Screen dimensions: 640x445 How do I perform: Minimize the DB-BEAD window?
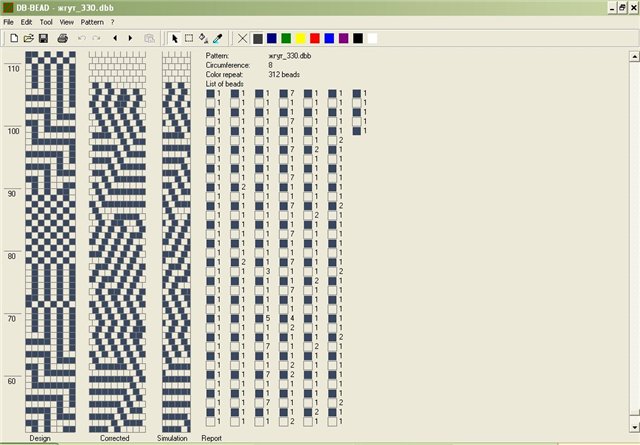tap(612, 8)
